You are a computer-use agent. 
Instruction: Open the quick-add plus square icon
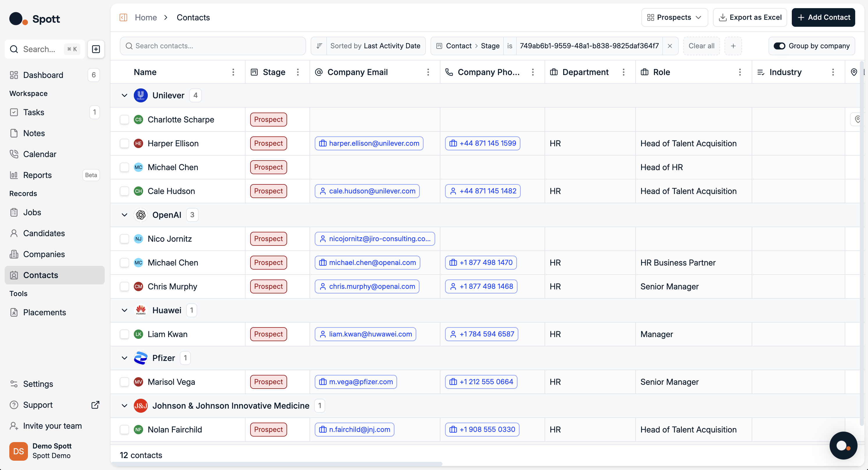pos(96,49)
